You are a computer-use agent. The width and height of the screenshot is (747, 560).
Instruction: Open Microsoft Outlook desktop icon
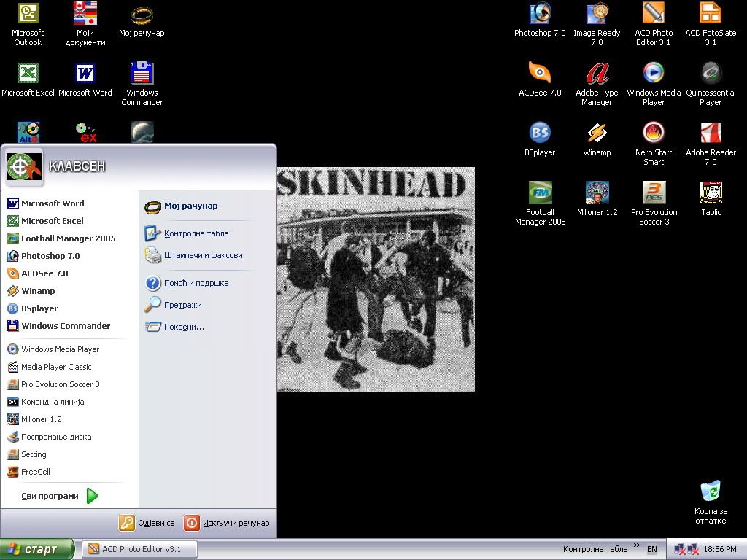click(x=28, y=24)
